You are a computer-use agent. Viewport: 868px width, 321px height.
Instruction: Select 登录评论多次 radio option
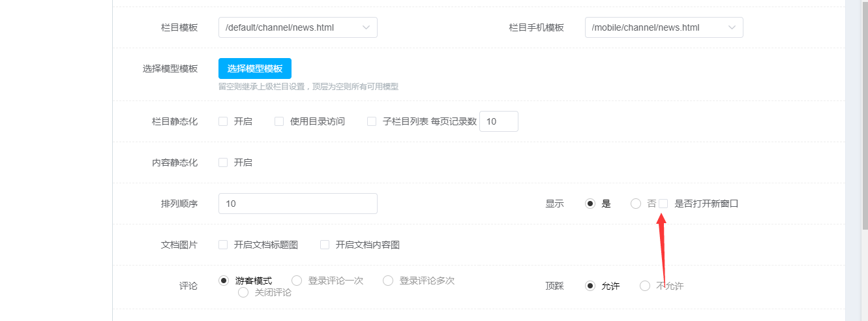point(388,281)
